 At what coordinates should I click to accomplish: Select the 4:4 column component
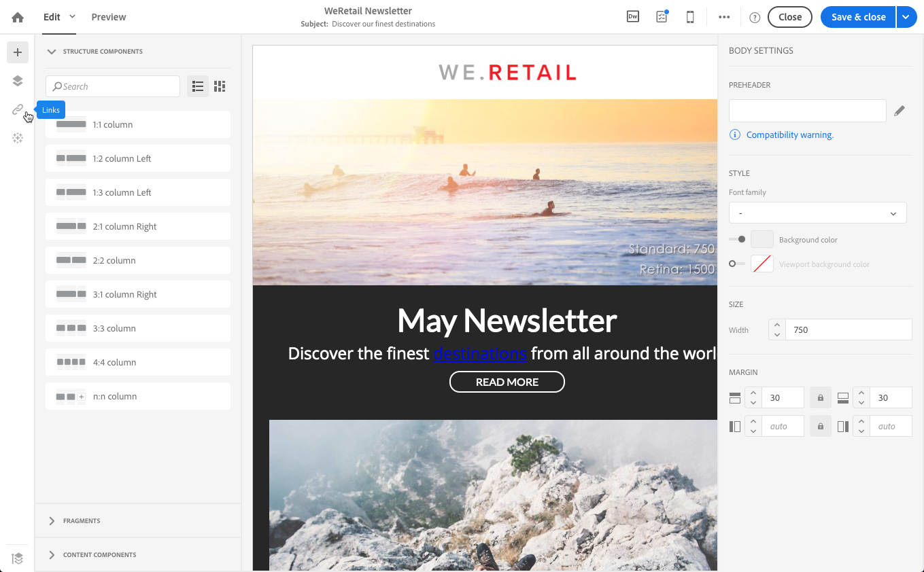pyautogui.click(x=138, y=362)
